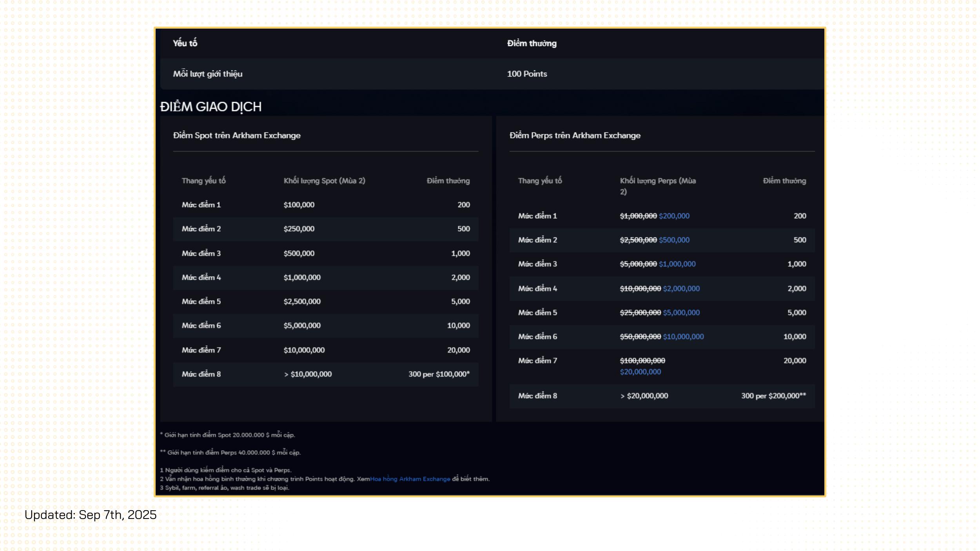Select Spot 'Mức điểm 7' volume '$10,000,000'

304,350
